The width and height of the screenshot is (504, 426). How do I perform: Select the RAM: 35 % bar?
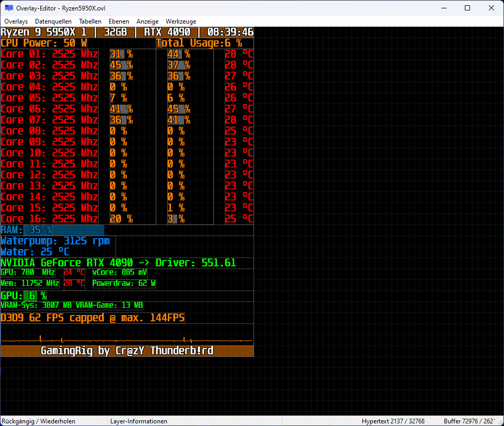click(52, 230)
